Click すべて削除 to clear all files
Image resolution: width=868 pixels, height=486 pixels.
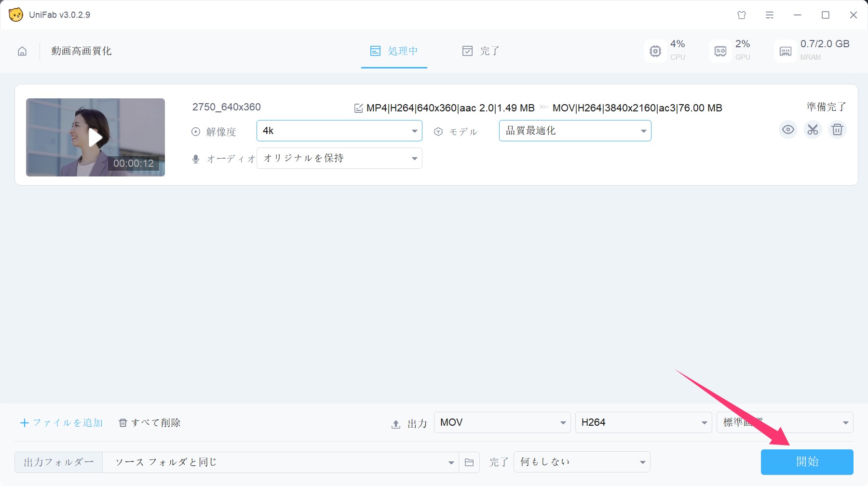[150, 422]
